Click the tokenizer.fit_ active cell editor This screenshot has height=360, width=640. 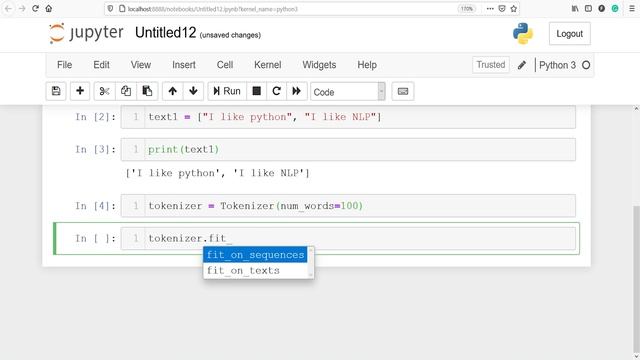point(348,238)
